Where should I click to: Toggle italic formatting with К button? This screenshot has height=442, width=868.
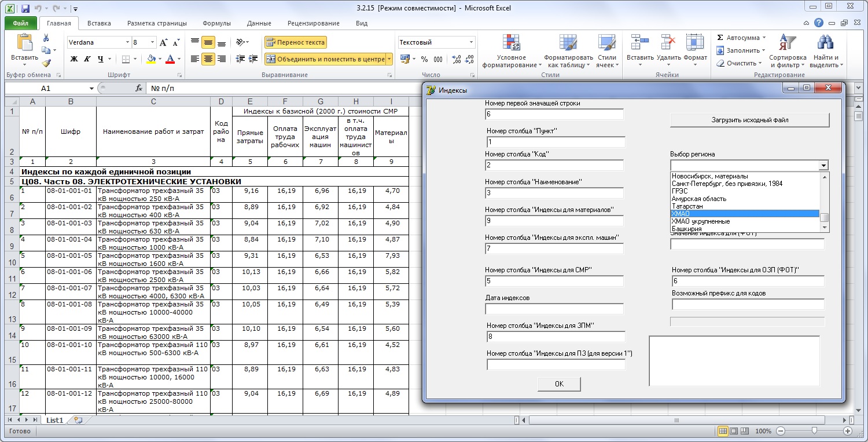coord(87,59)
